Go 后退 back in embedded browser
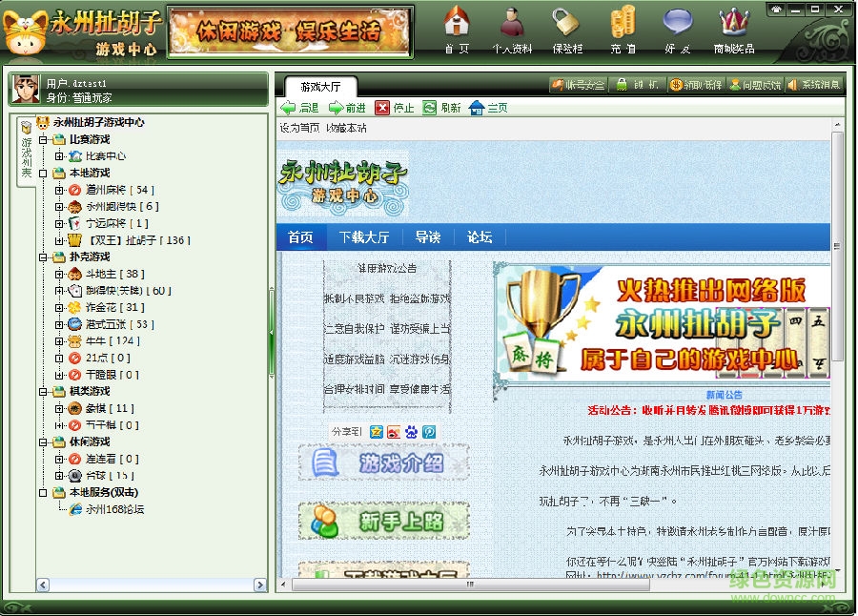 click(299, 108)
